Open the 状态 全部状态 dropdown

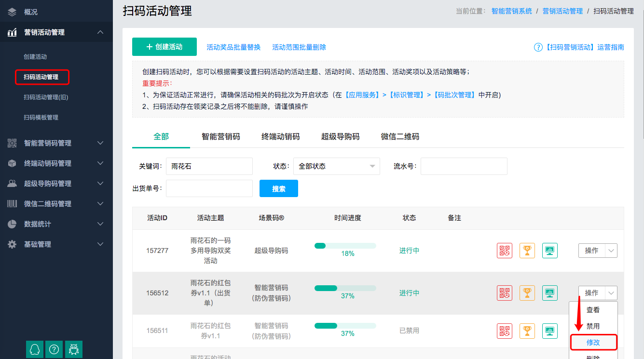click(x=337, y=166)
